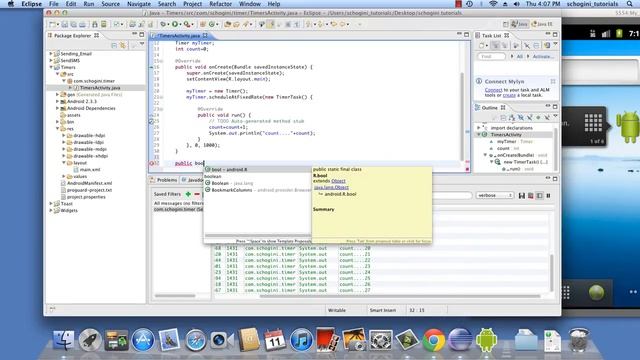Click the create local task link
Image resolution: width=640 pixels, height=360 pixels.
coord(509,95)
